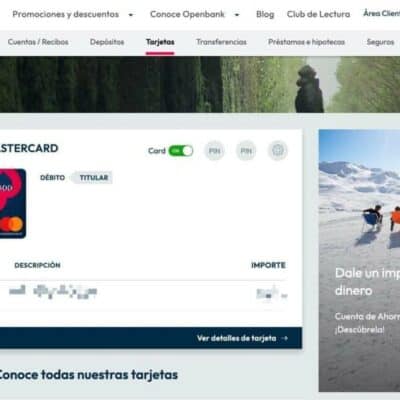Click the DESCRIPCIÓN column header
Viewport: 400px width, 400px height.
tap(37, 265)
